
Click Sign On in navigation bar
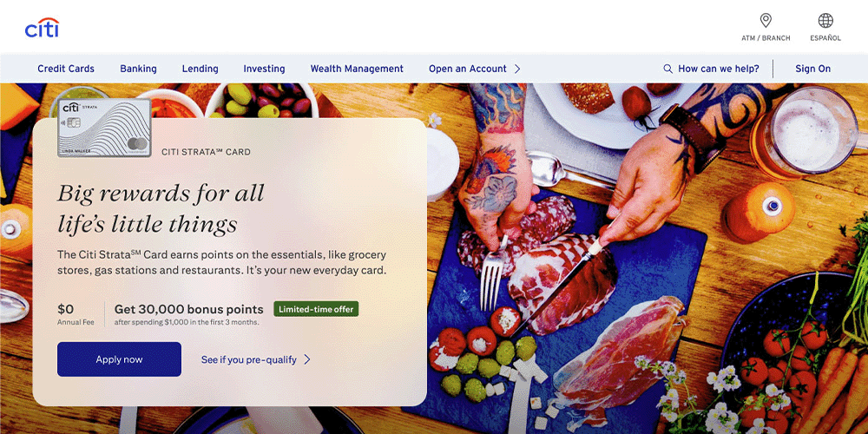click(812, 69)
